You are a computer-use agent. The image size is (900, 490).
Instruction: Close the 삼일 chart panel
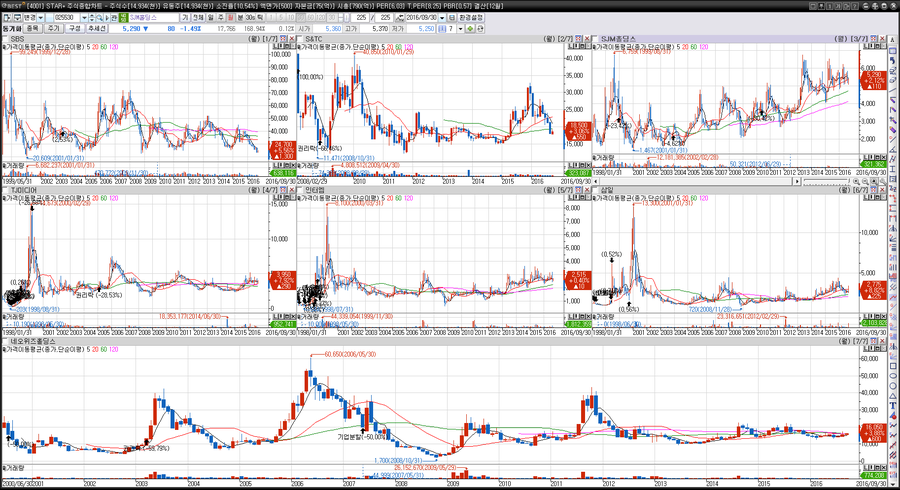pos(882,190)
